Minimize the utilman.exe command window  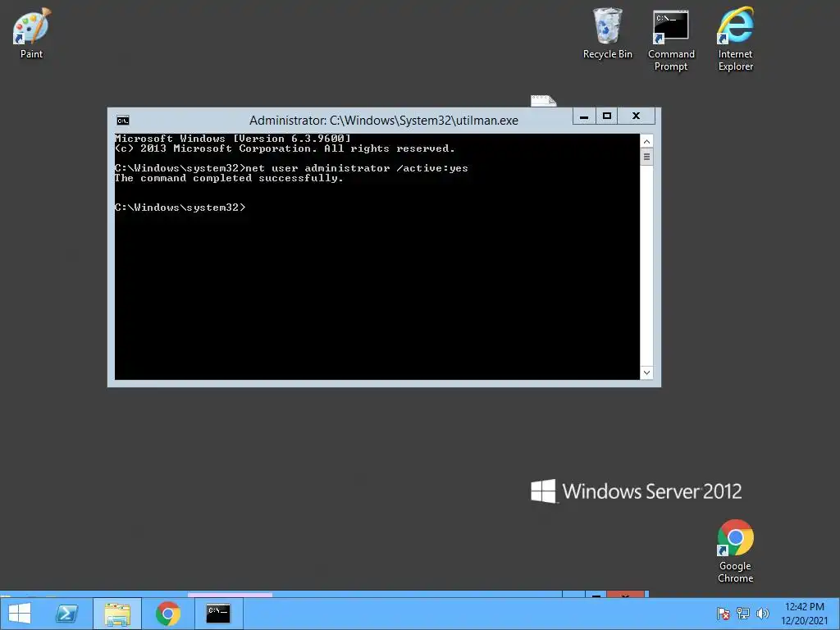[x=584, y=116]
